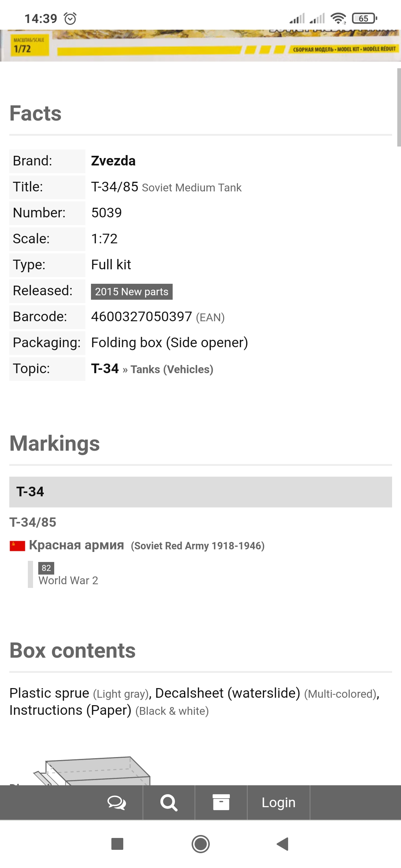Follow the Tanks (Vehicles) category link
Viewport: 401px width, 868px height.
(x=172, y=369)
